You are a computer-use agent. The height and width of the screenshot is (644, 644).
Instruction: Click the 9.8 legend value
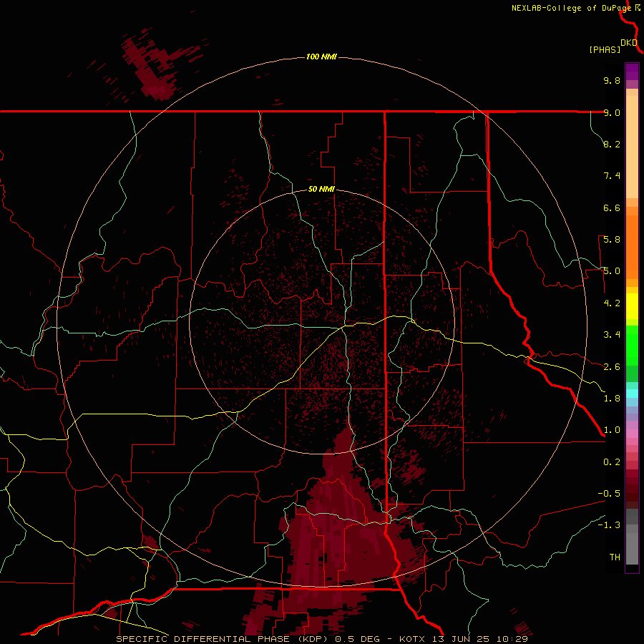click(x=612, y=80)
